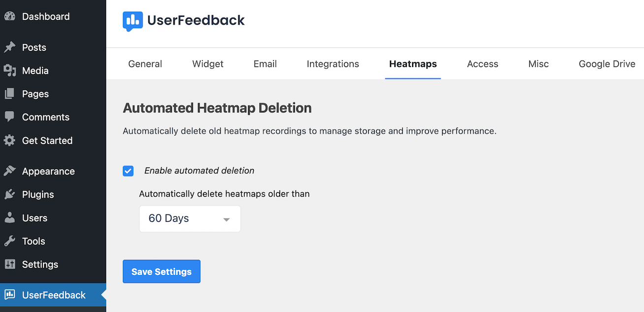This screenshot has width=644, height=312.
Task: Click the Get Started gear icon
Action: (10, 140)
